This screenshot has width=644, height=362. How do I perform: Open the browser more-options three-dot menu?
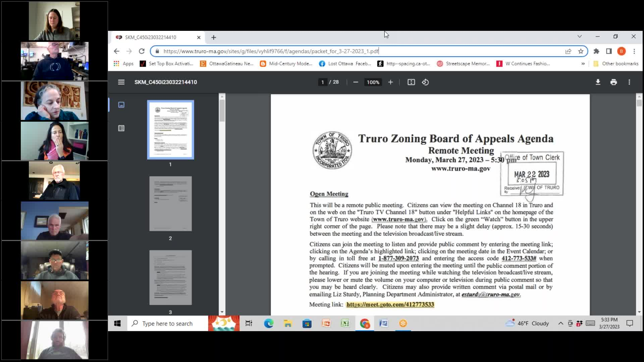[x=634, y=51]
